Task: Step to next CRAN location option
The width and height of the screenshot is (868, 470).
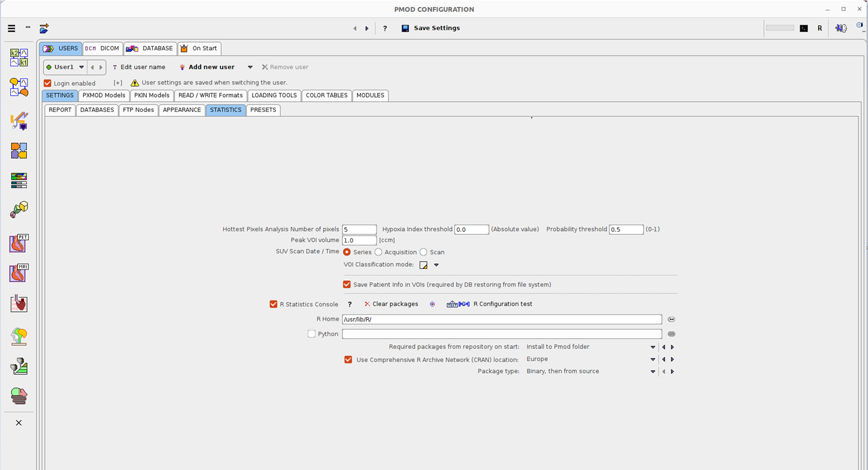Action: (672, 359)
